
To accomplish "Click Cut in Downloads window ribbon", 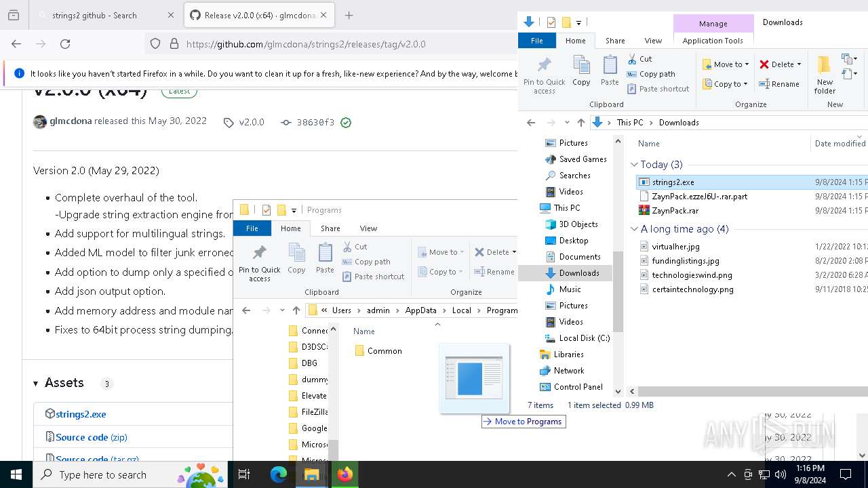I will click(x=639, y=59).
